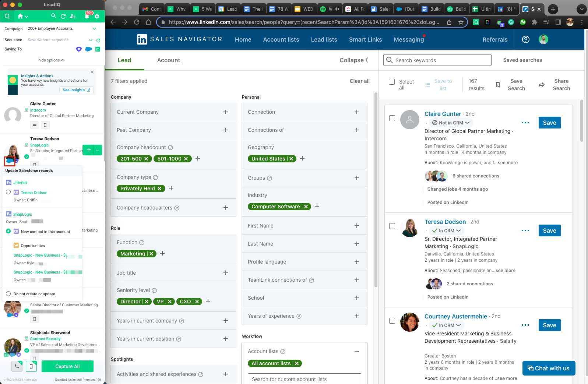The height and width of the screenshot is (384, 588).
Task: Bookmark this page with the star icon
Action: click(x=461, y=22)
